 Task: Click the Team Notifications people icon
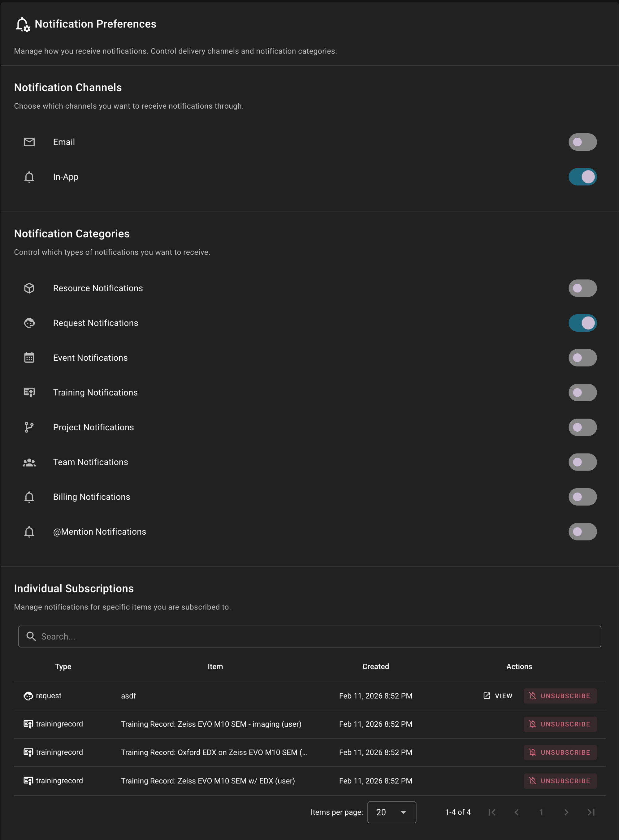point(29,462)
